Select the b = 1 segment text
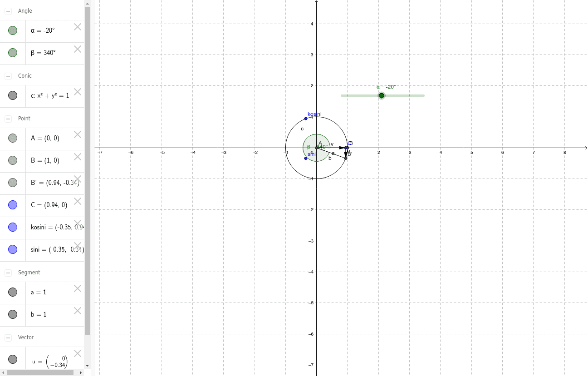Screen dimensions: 588x377 [x=39, y=314]
